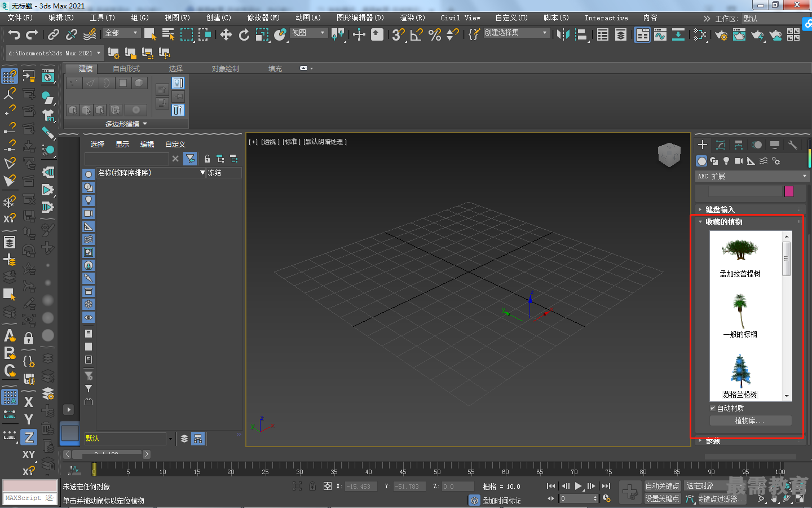Viewport: 812px width, 508px height.
Task: Click the [默认明暗处理] viewport label
Action: coord(325,142)
